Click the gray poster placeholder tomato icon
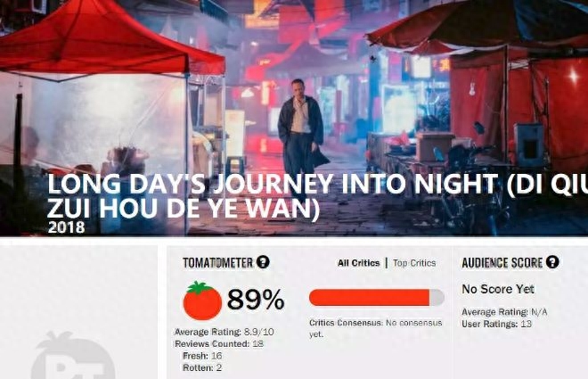588x379 pixels. [73, 356]
